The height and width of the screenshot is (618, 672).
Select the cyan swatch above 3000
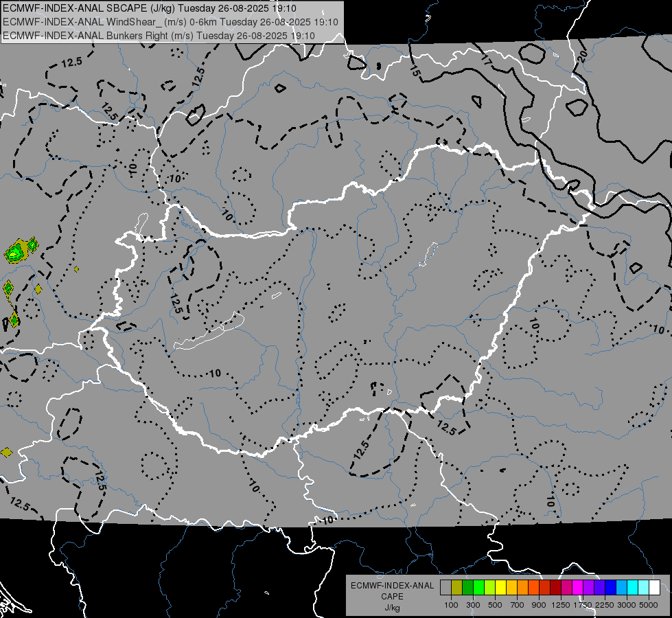click(x=633, y=587)
